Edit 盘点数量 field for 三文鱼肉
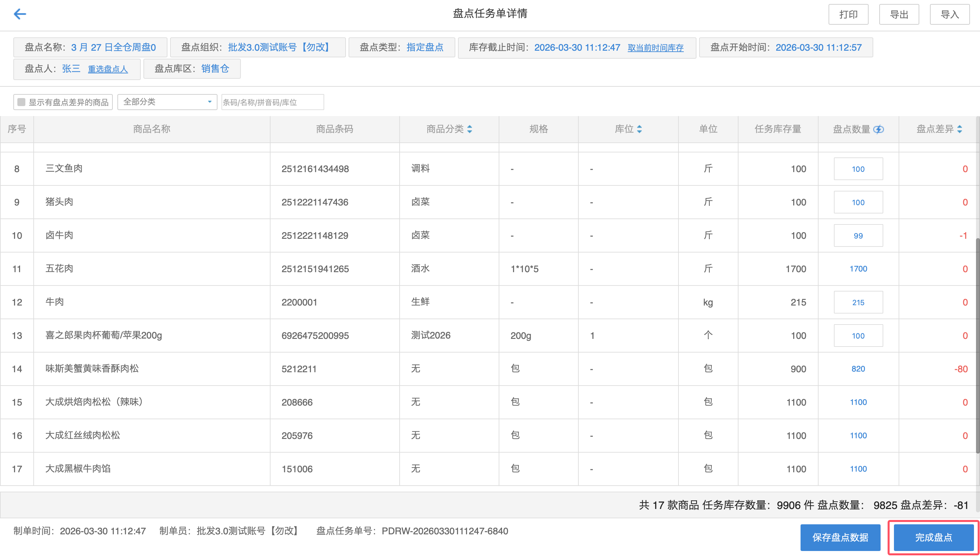Image resolution: width=980 pixels, height=557 pixels. tap(858, 169)
